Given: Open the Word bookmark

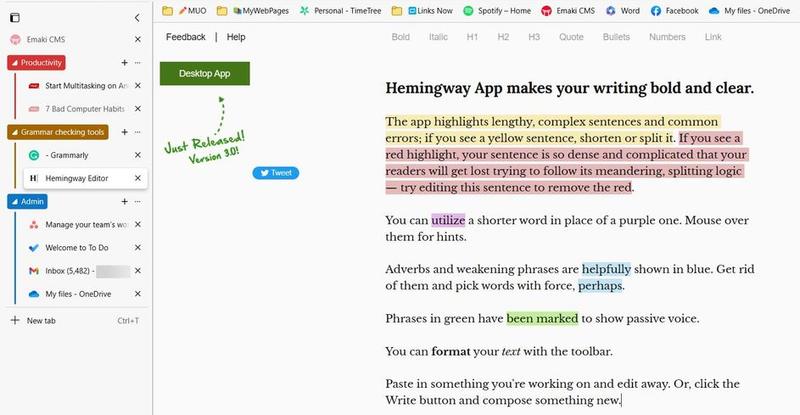Looking at the screenshot, I should pos(622,11).
